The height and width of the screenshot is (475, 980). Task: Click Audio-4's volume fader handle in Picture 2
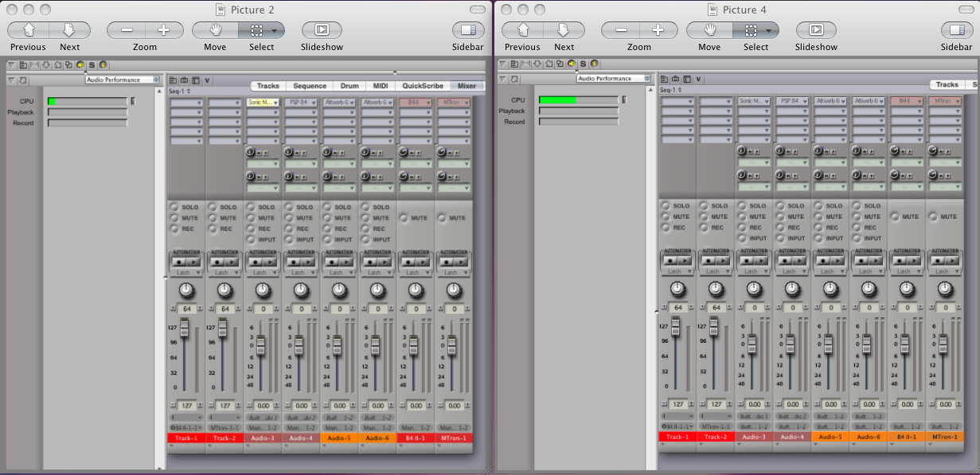[299, 345]
